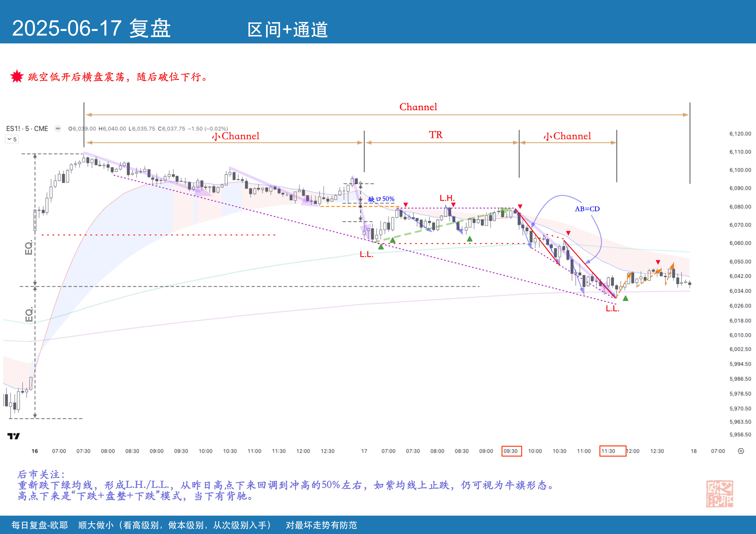Select the boxed 09:30 time label
Viewport: 756px width, 534px height.
pos(511,451)
